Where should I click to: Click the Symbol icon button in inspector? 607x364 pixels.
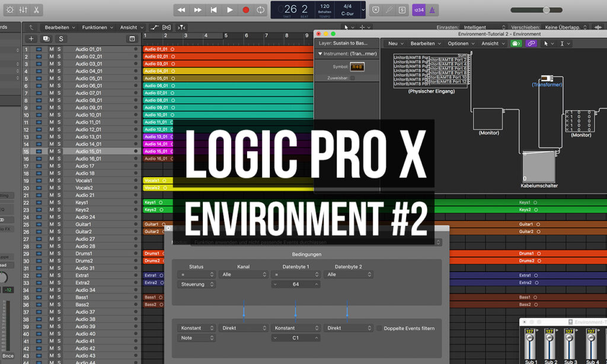pyautogui.click(x=357, y=67)
